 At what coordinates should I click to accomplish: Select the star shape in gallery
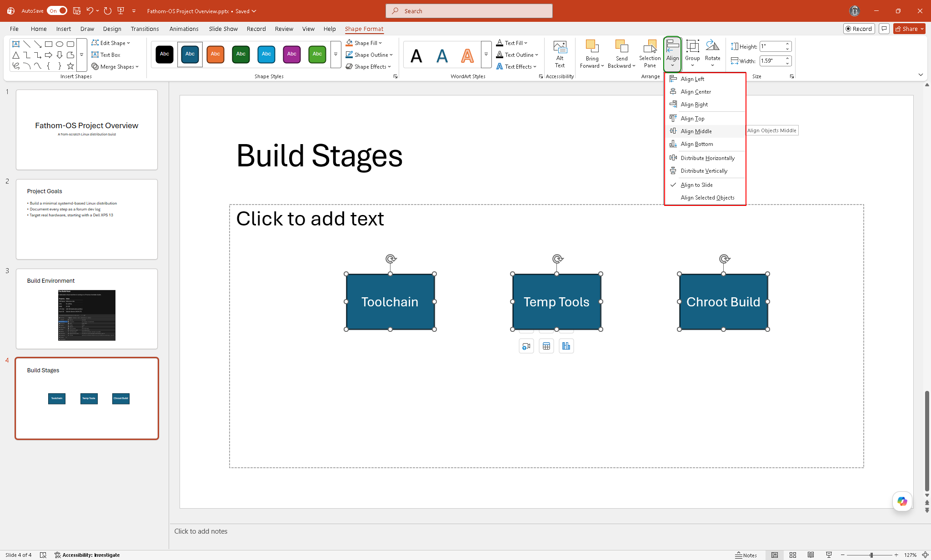[x=70, y=66]
